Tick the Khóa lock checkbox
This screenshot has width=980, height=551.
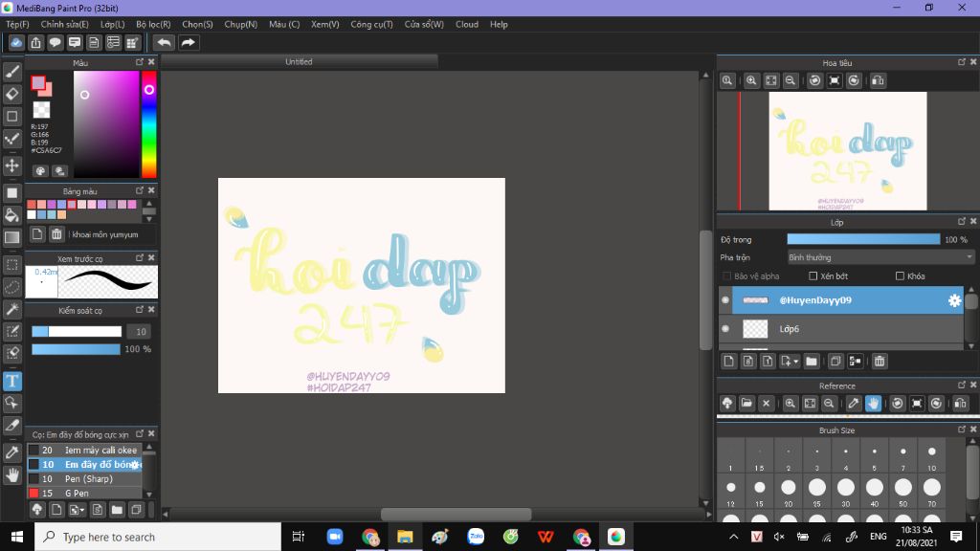900,276
